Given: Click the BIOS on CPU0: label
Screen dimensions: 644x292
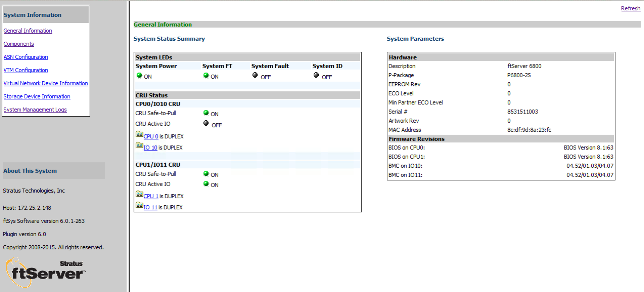Looking at the screenshot, I should pyautogui.click(x=407, y=148).
